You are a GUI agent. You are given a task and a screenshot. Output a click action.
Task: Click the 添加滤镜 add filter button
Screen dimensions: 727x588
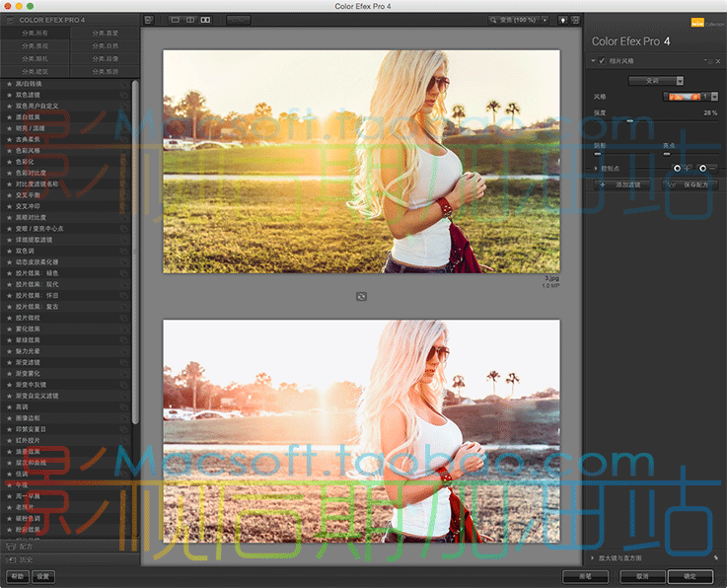tap(621, 184)
